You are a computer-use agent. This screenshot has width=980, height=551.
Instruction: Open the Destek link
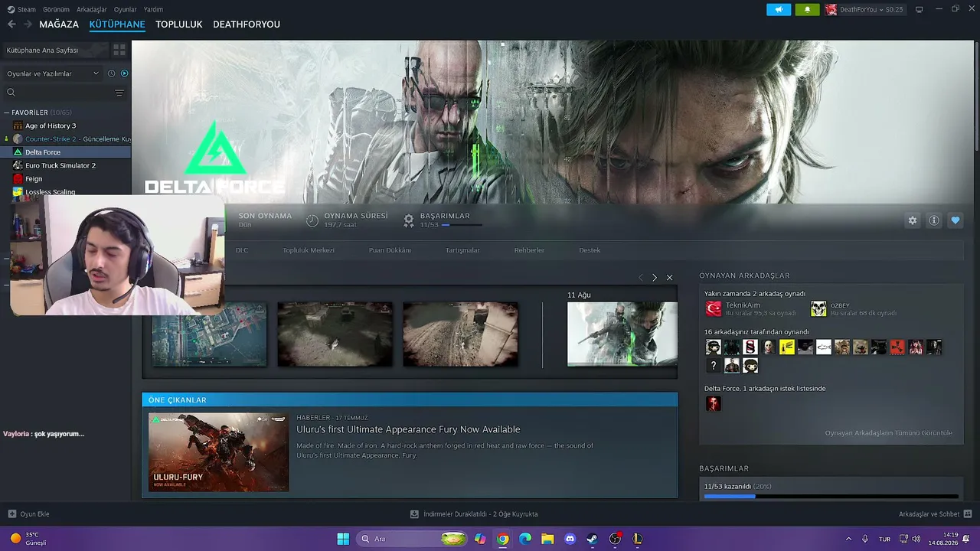tap(590, 250)
